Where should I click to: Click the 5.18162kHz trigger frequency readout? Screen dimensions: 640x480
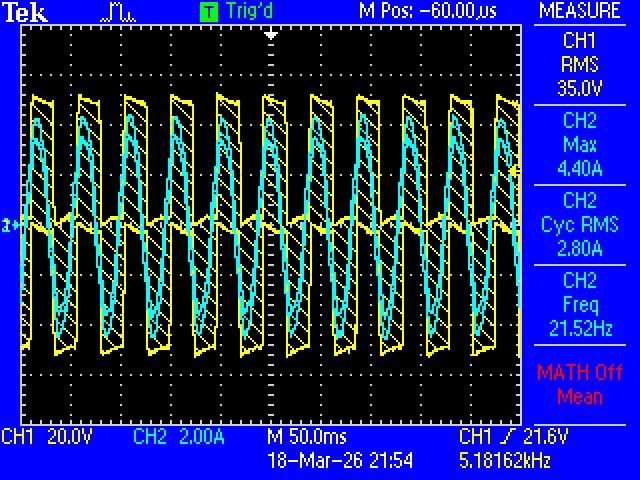[x=513, y=461]
